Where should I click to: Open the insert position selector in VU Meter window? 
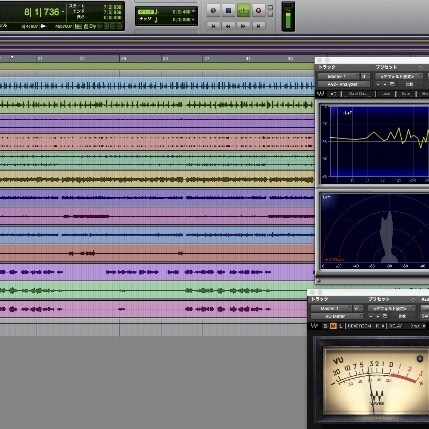pyautogui.click(x=358, y=308)
